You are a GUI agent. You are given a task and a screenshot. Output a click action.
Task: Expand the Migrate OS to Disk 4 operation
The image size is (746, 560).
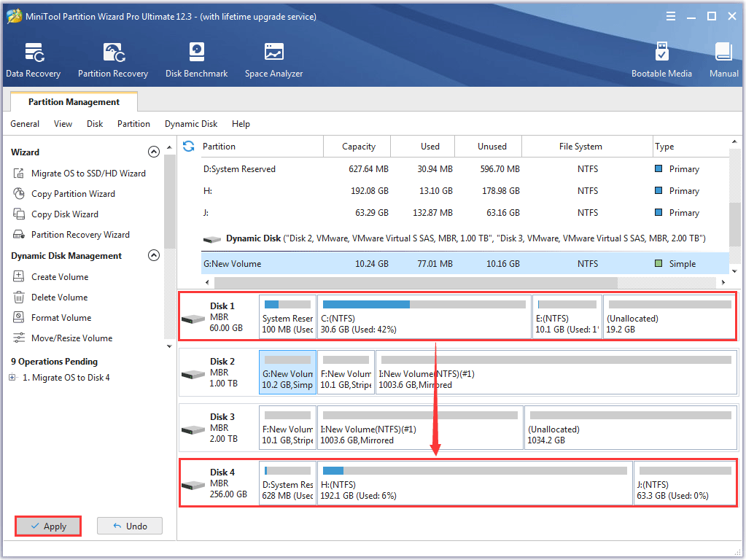point(12,378)
